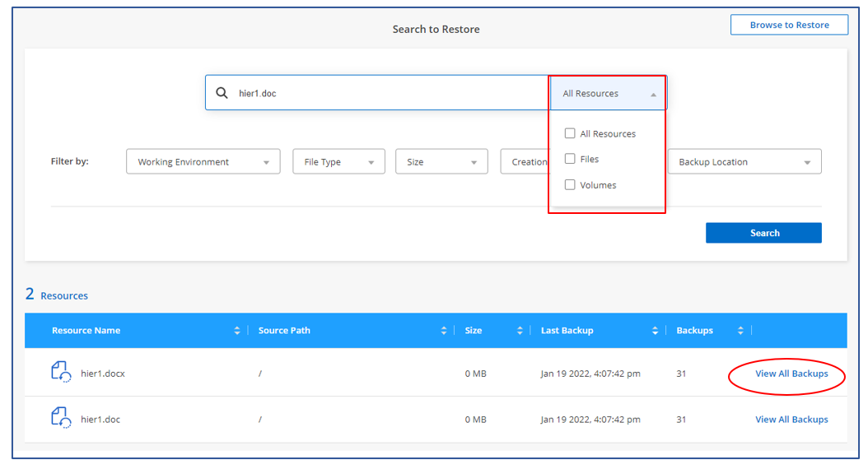Sort by Resource Name column arrows
Viewport: 868px width, 469px height.
tap(237, 330)
